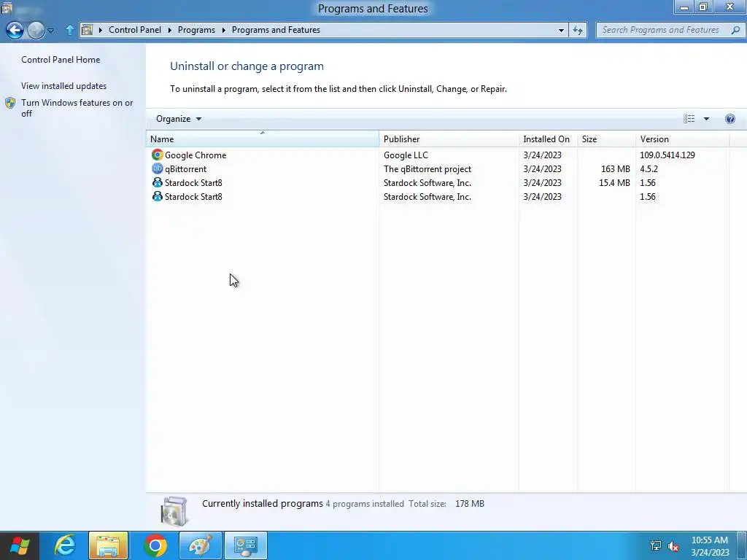This screenshot has width=747, height=560.
Task: Click version 4.5.2 cell
Action: tap(649, 169)
